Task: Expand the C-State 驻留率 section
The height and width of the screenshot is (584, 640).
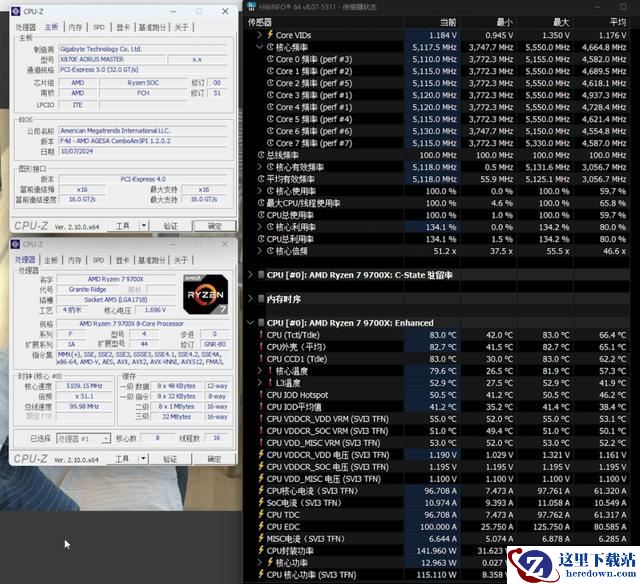Action: (x=251, y=275)
